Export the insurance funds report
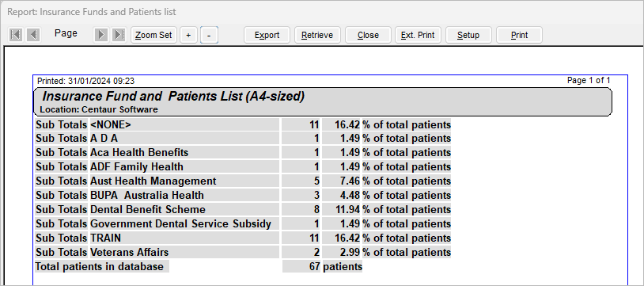Image resolution: width=644 pixels, height=286 pixels. pos(267,35)
